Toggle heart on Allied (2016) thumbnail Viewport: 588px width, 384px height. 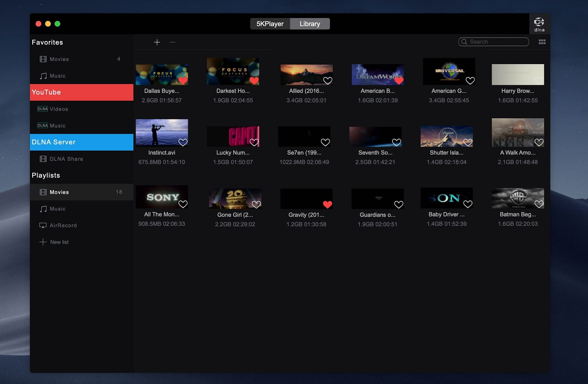click(x=328, y=81)
